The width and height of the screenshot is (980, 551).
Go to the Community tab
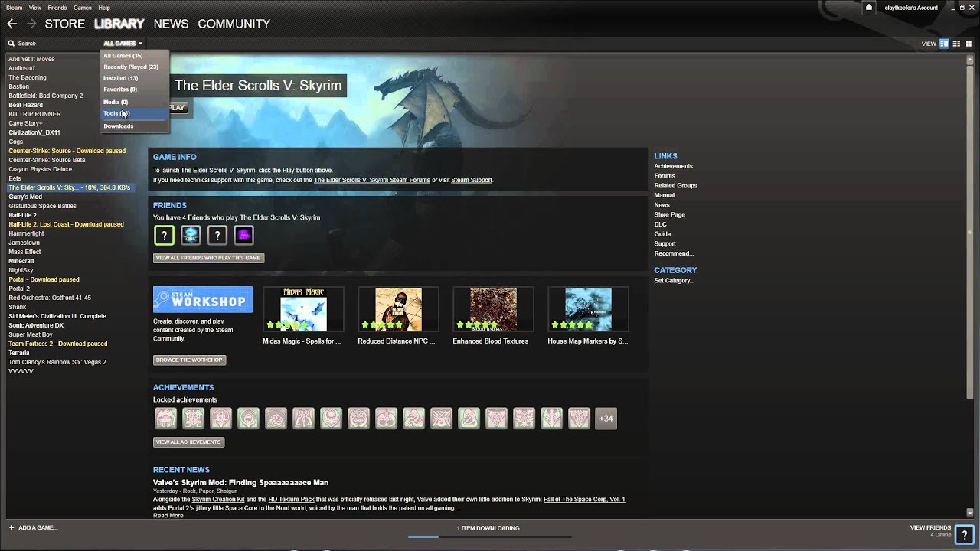pyautogui.click(x=234, y=24)
